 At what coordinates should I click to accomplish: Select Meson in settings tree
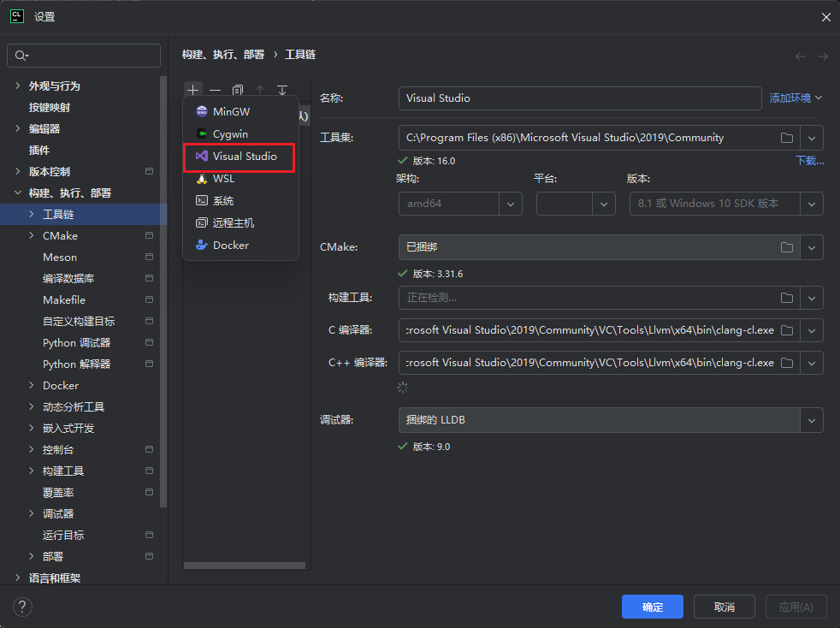[60, 258]
